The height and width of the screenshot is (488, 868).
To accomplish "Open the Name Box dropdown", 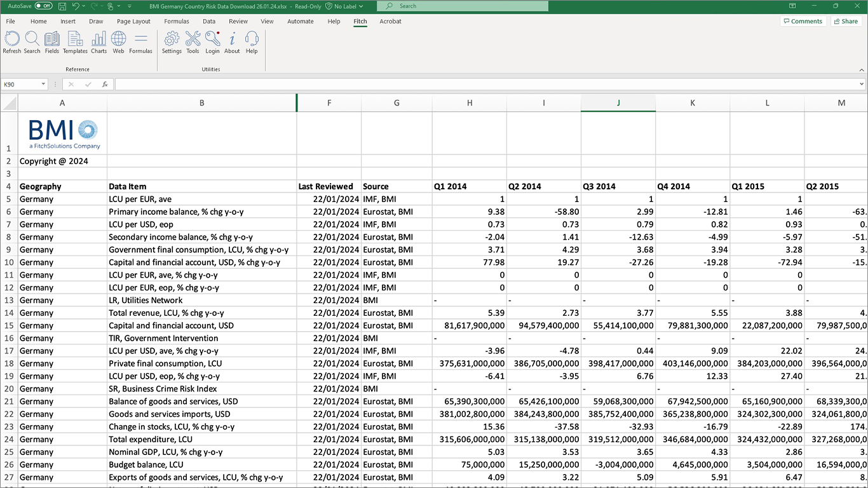I will click(x=43, y=83).
